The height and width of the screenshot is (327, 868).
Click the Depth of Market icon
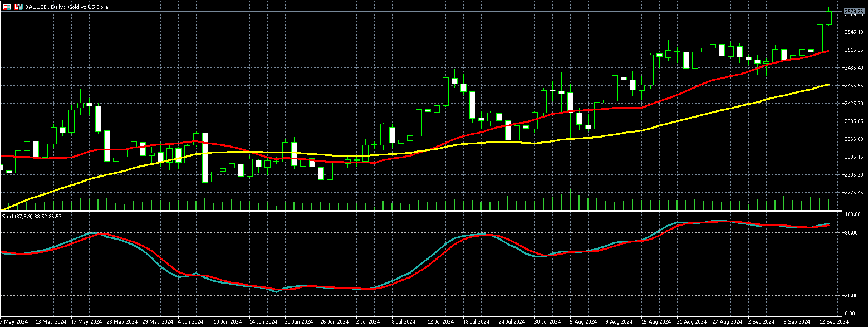tap(18, 7)
